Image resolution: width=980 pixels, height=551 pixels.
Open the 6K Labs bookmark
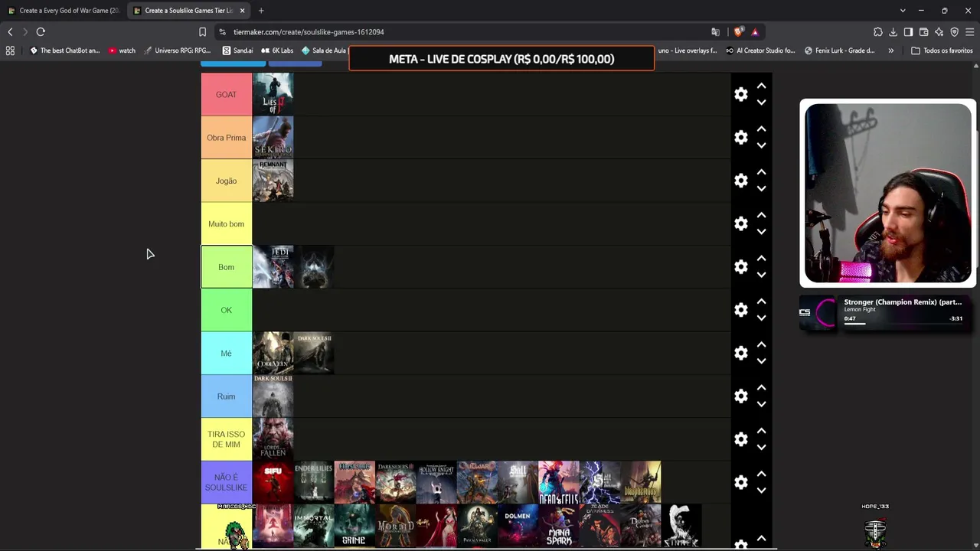[277, 51]
